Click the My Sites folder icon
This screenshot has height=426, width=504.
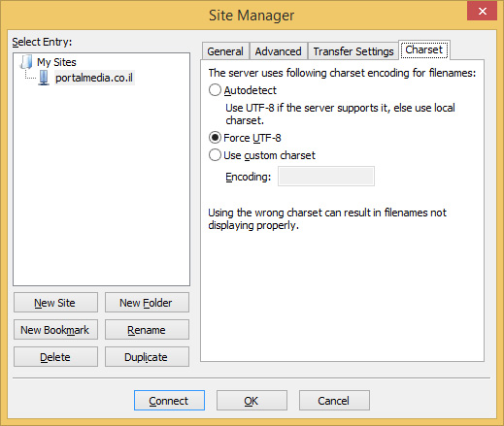click(26, 62)
